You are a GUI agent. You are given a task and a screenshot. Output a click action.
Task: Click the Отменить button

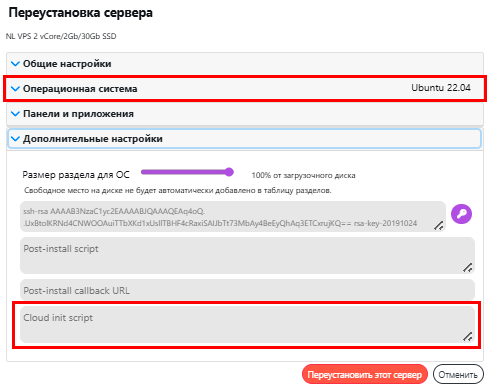click(458, 375)
